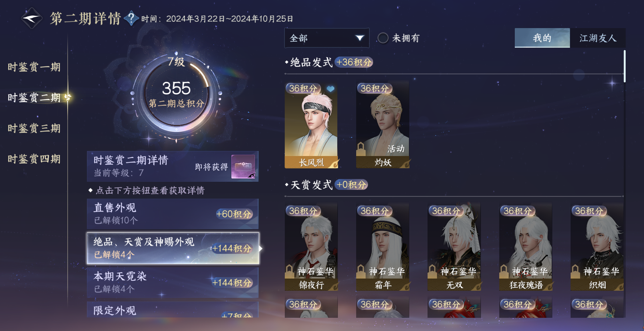Screen dimensions: 644x331
Task: Switch to the 江湖友人 tab
Action: click(598, 38)
